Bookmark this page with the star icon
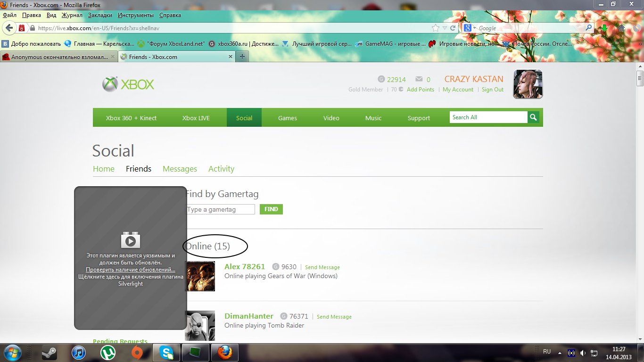This screenshot has height=362, width=644. tap(436, 28)
